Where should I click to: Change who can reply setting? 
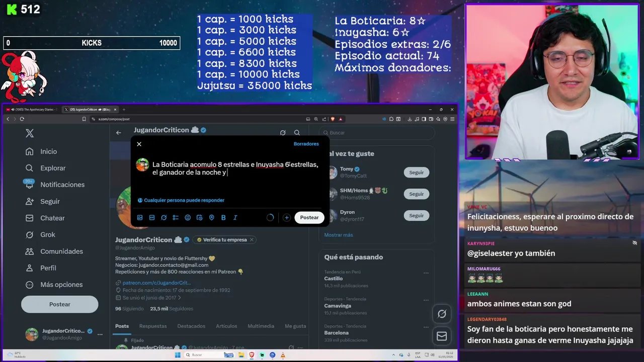click(181, 200)
